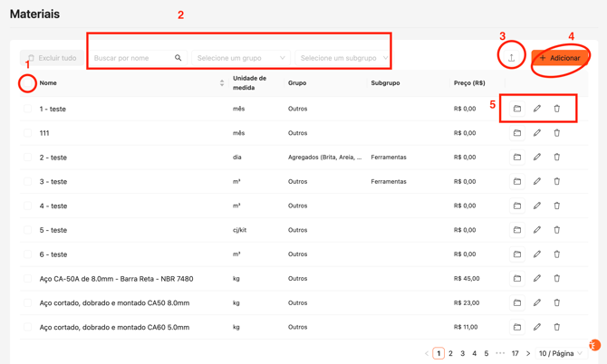Click pencil icon for '3 - teste'
This screenshot has height=364, width=607.
click(x=537, y=181)
